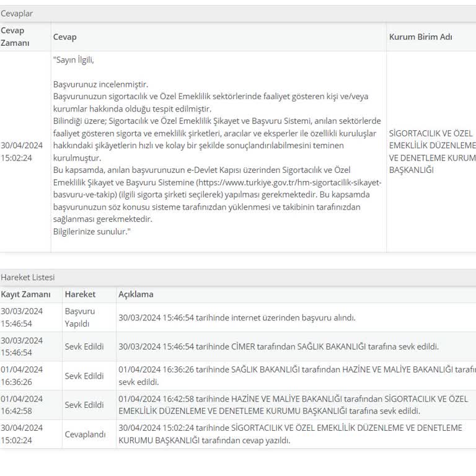This screenshot has width=476, height=476.
Task: Click the Kayıt Zamanı column header
Action: click(x=25, y=294)
